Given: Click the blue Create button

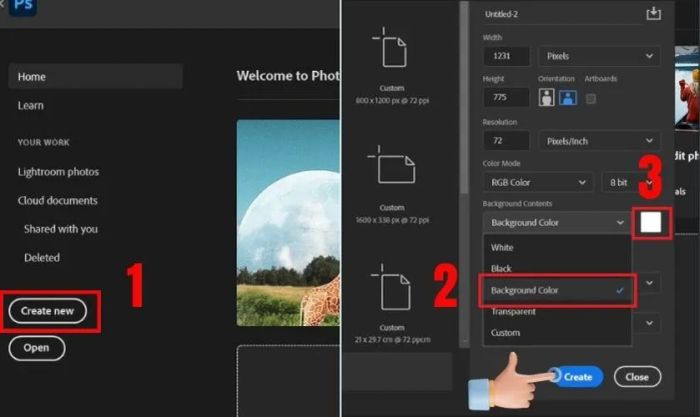Looking at the screenshot, I should pyautogui.click(x=578, y=377).
